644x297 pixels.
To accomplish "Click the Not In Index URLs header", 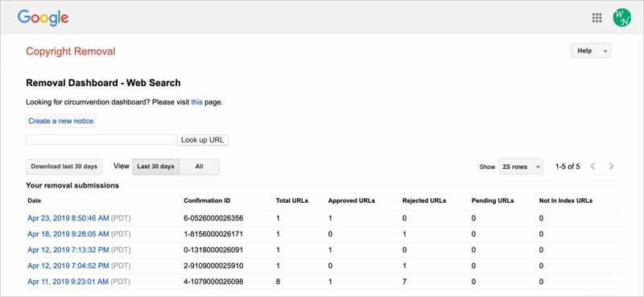I will [x=566, y=201].
